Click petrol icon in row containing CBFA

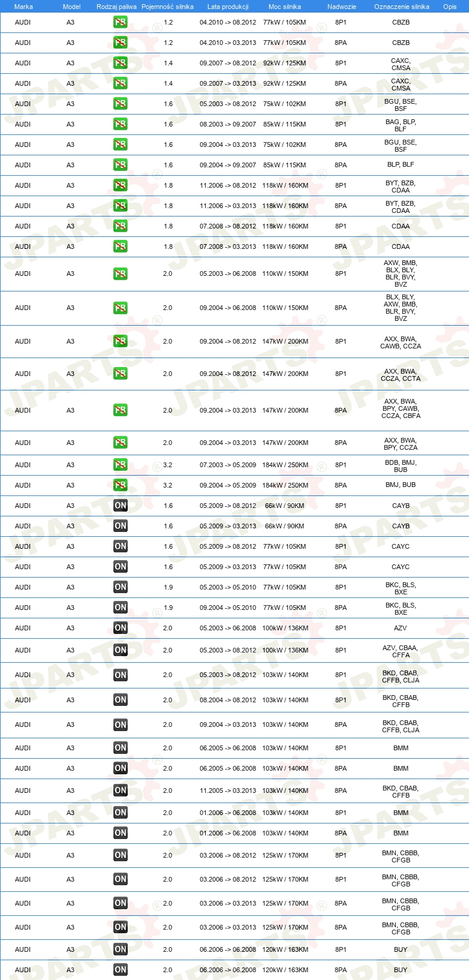pyautogui.click(x=120, y=410)
